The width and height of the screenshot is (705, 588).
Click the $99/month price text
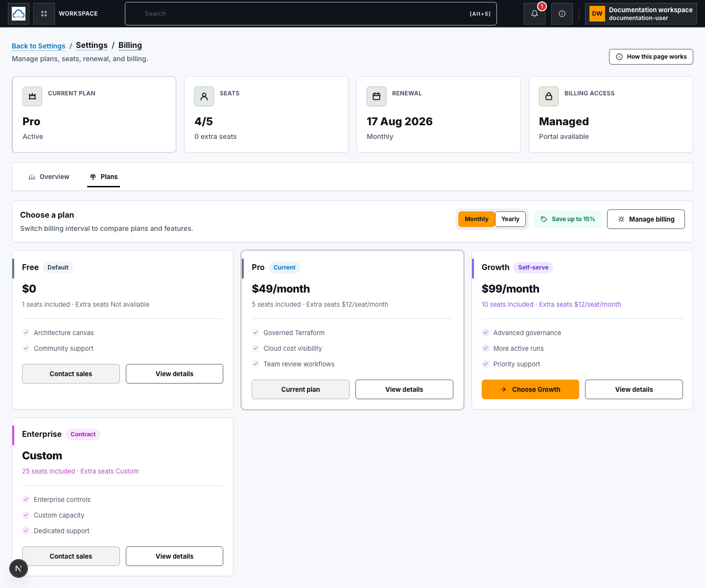(511, 289)
